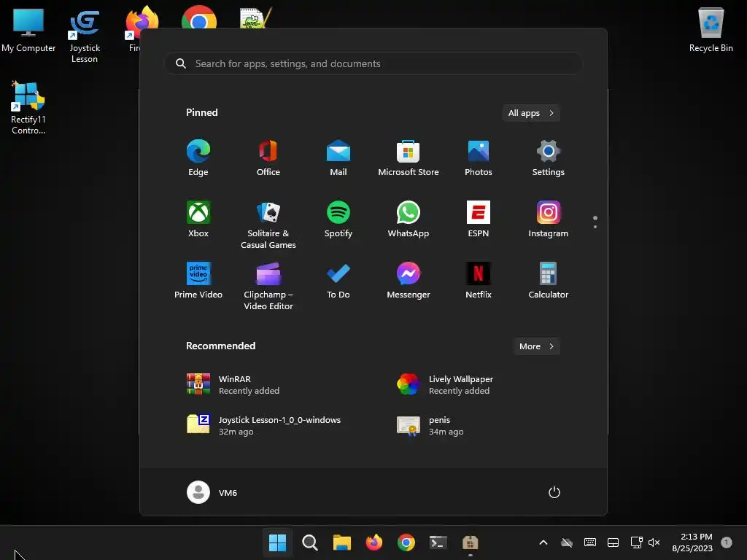747x560 pixels.
Task: Open the power options button
Action: pyautogui.click(x=554, y=492)
